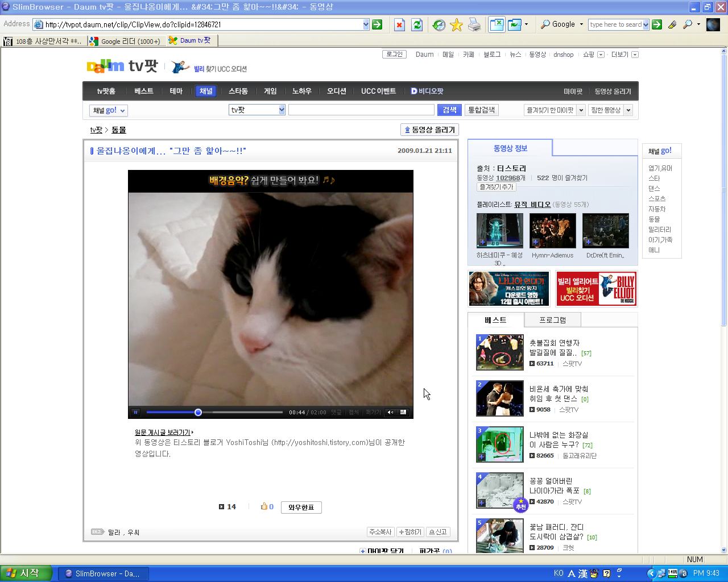Open the 게임 navigation menu item
728x582 pixels.
tap(270, 91)
